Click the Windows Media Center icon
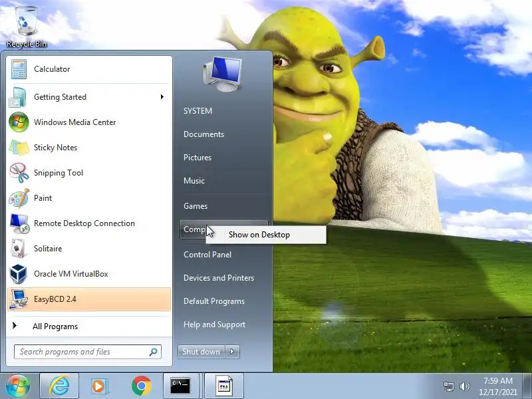The height and width of the screenshot is (399, 532). 19,122
